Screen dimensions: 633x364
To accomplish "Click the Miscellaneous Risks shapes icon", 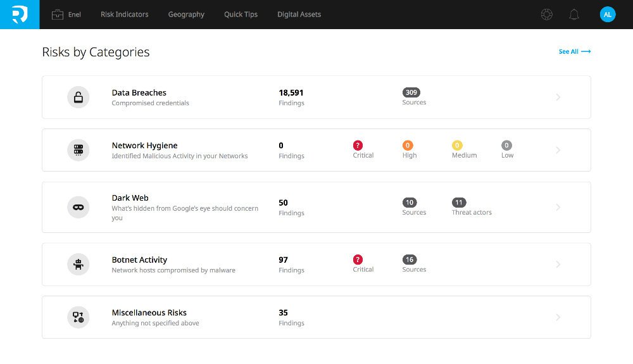I will point(78,317).
